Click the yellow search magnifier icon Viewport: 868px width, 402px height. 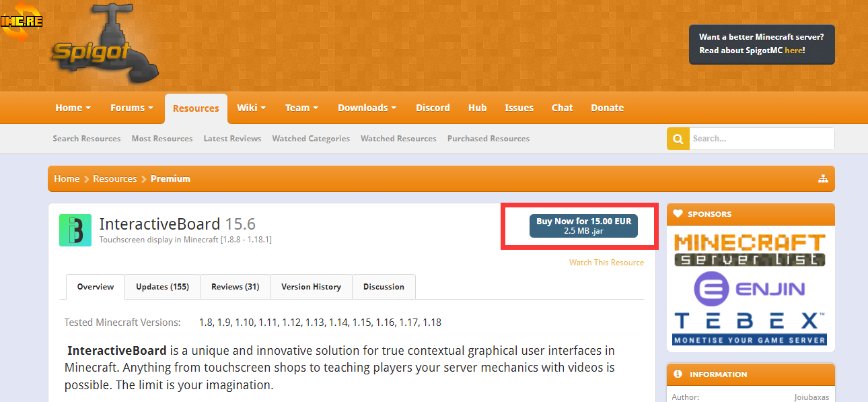678,139
